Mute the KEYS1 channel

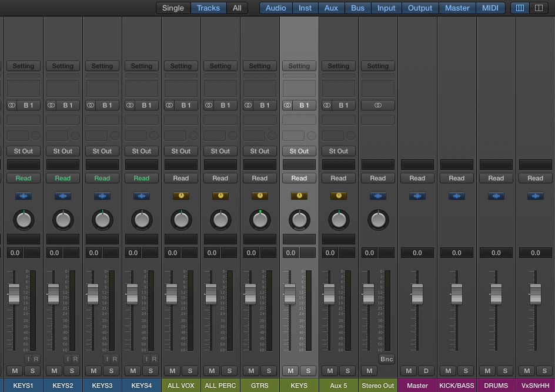coord(15,371)
